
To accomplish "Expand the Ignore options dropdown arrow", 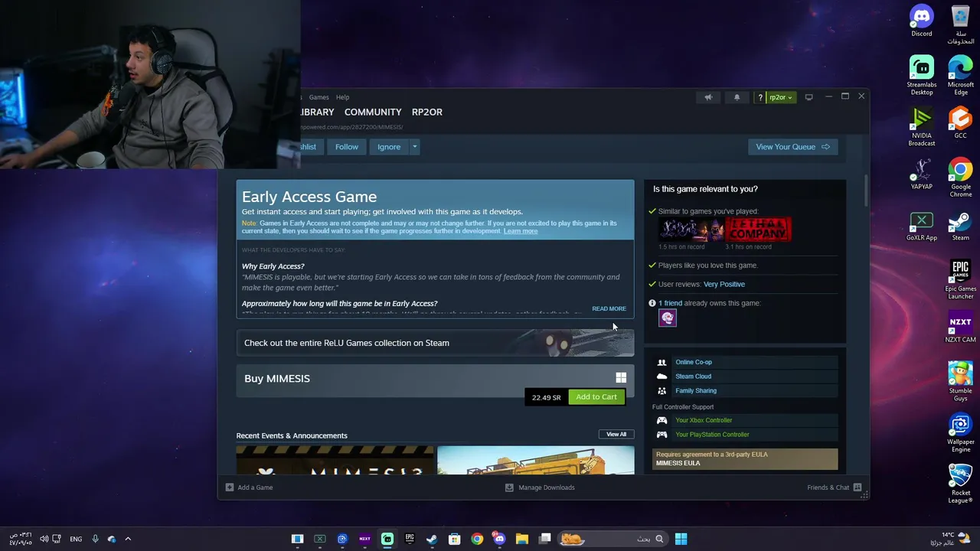I will (x=414, y=147).
